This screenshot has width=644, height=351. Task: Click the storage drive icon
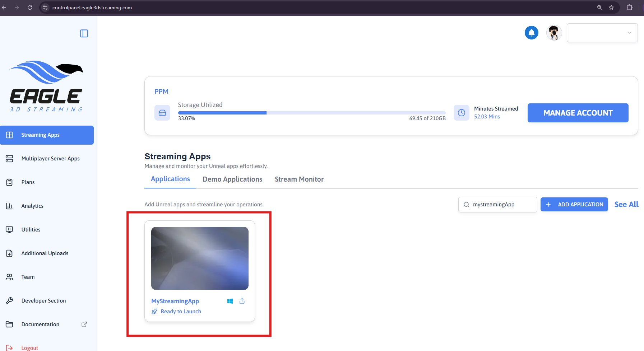click(x=162, y=113)
